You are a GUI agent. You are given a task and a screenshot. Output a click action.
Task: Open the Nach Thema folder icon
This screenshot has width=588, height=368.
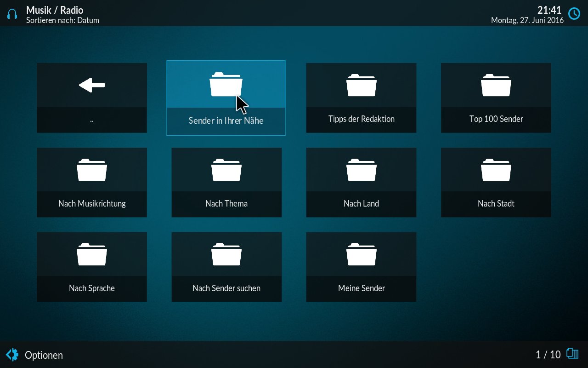click(226, 170)
